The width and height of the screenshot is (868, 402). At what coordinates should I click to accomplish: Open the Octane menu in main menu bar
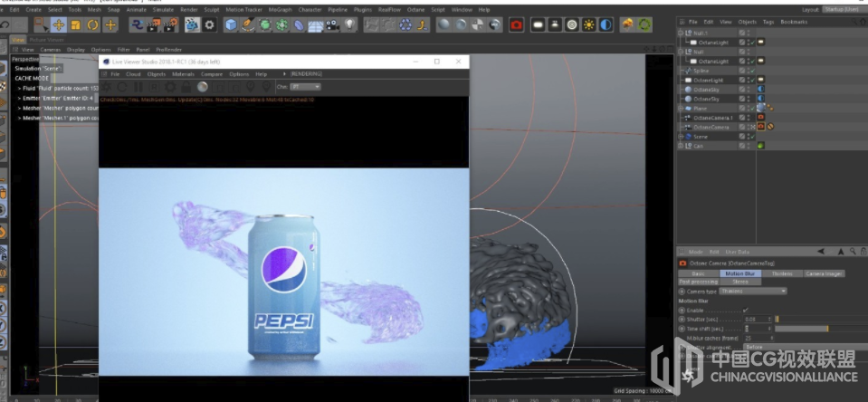415,9
